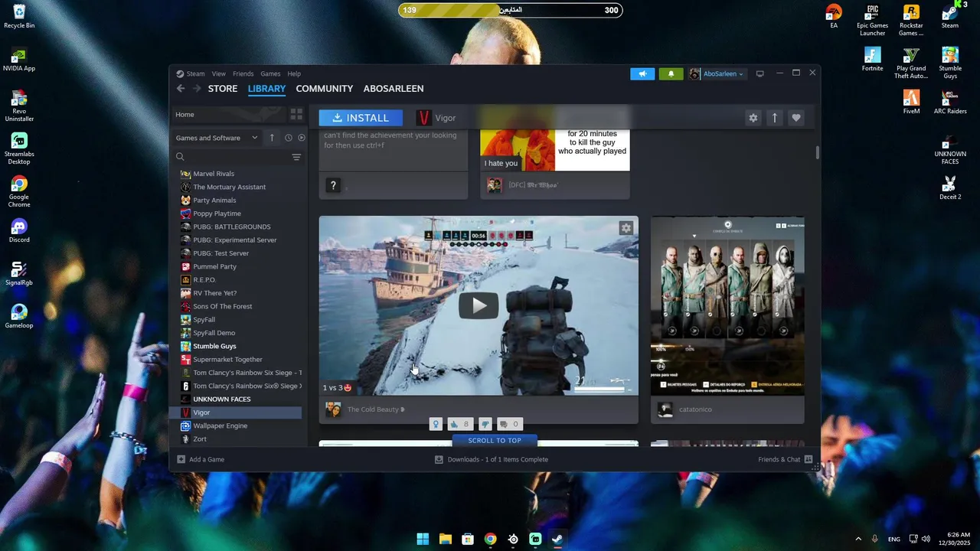980x551 pixels.
Task: Open the Steam announcements megaphone button
Action: [642, 74]
